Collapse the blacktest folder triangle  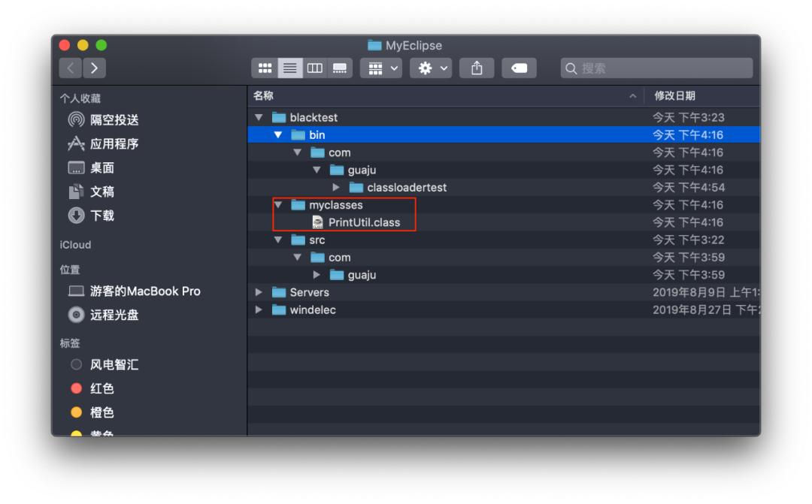[259, 117]
